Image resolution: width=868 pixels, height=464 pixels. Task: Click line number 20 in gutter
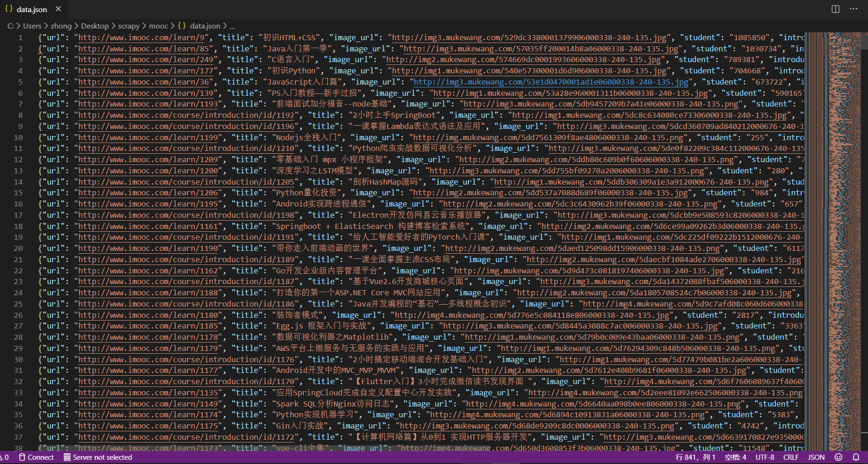point(18,249)
